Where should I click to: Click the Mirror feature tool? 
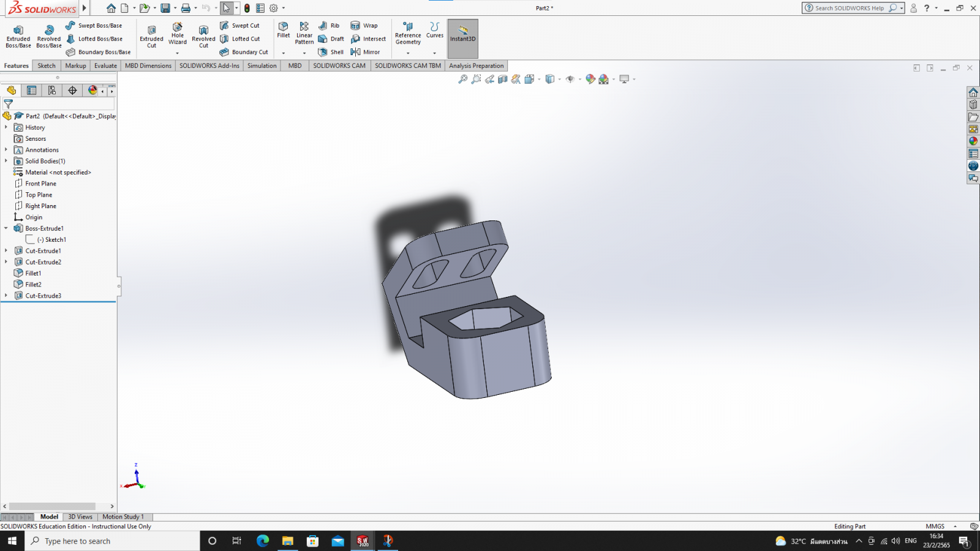pyautogui.click(x=366, y=52)
